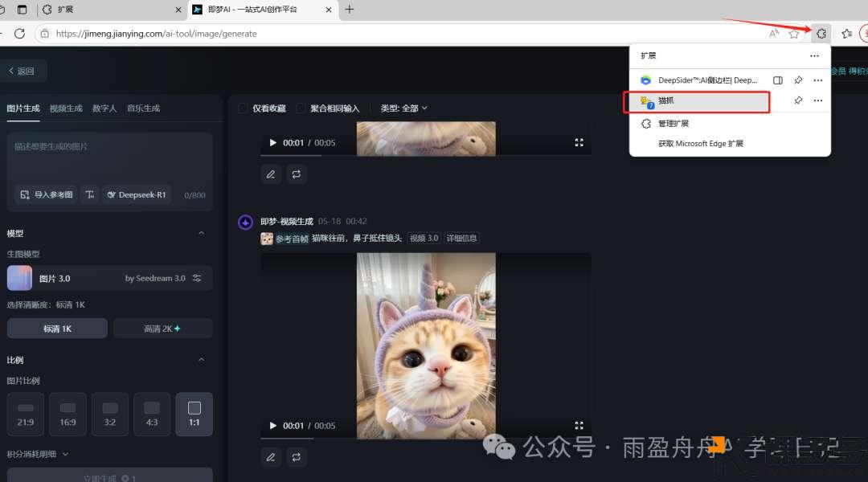
Task: Open more options for DeepSider extension
Action: [x=817, y=80]
